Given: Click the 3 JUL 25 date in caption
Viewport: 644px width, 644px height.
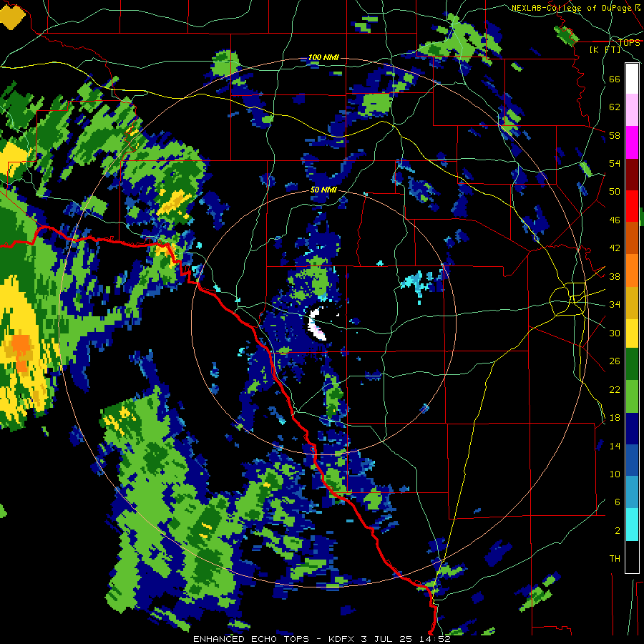Looking at the screenshot, I should pos(388,639).
